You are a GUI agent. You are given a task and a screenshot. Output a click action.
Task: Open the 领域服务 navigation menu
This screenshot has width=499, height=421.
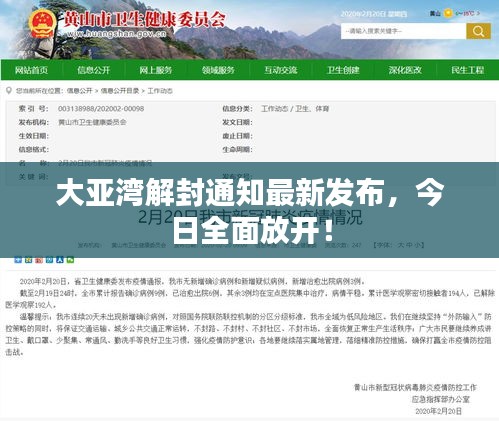(218, 70)
